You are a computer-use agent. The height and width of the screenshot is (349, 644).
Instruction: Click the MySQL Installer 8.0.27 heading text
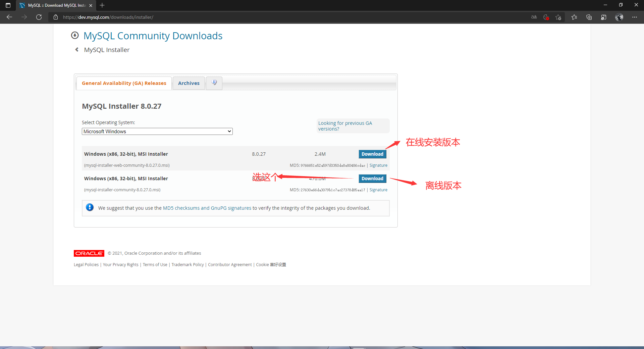pos(122,106)
